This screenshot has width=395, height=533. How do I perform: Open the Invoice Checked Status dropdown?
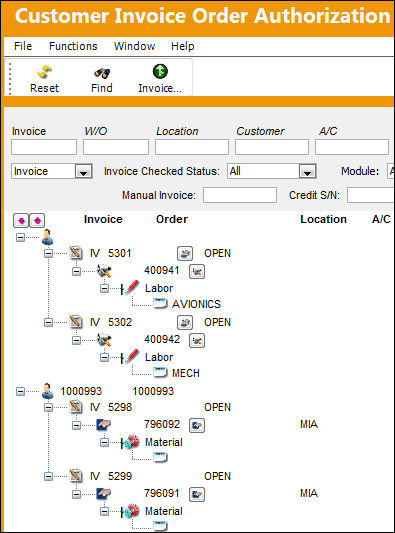tap(307, 171)
